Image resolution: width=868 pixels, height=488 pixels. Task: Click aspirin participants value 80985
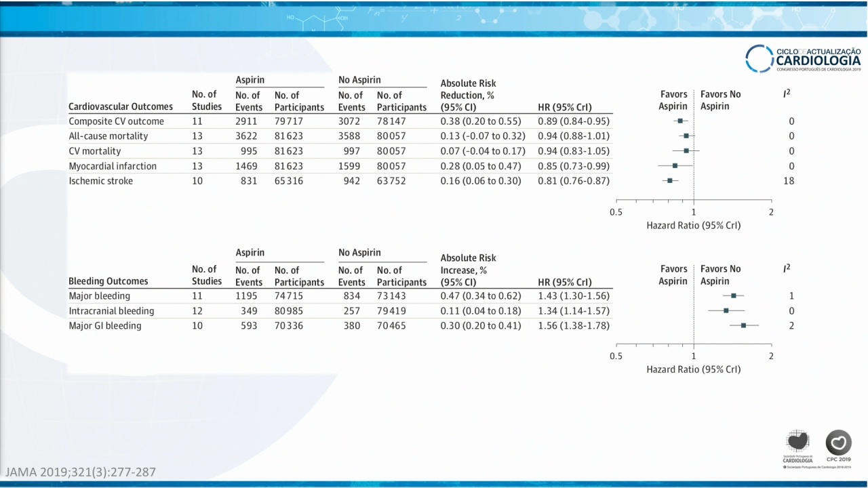[289, 311]
